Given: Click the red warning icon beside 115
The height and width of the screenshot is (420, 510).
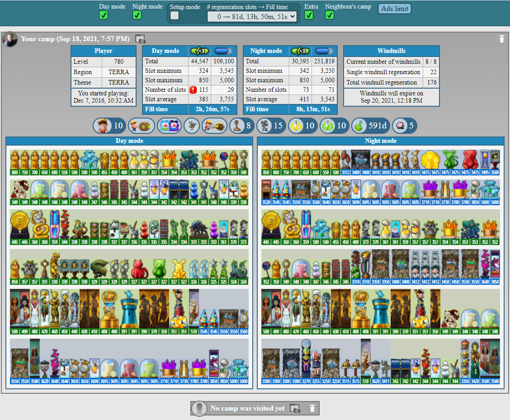Looking at the screenshot, I should 193,90.
